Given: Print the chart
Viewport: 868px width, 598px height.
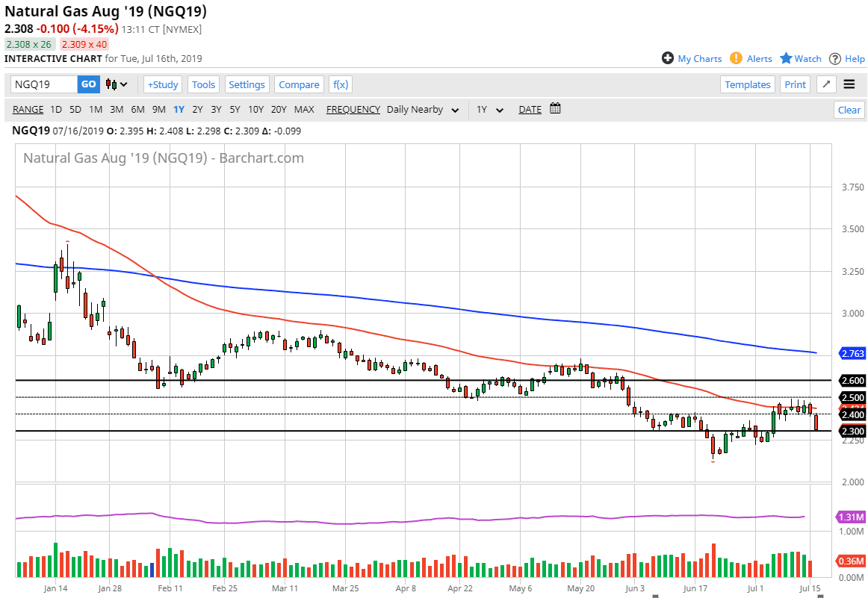Looking at the screenshot, I should (795, 84).
